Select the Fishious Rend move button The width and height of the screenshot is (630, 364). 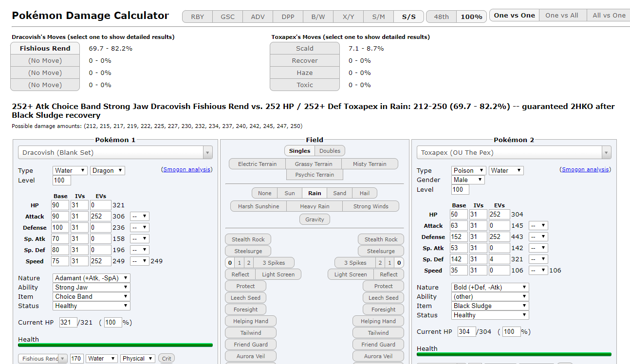[x=45, y=48]
